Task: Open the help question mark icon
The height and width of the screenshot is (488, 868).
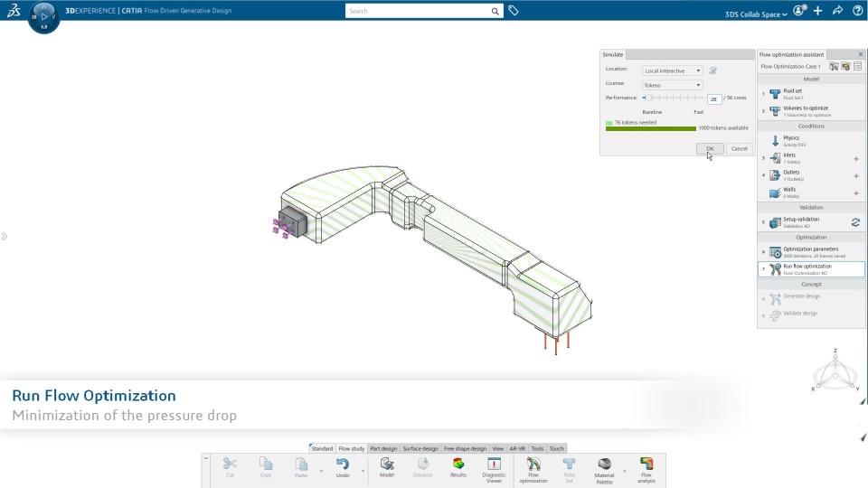Action: click(857, 11)
